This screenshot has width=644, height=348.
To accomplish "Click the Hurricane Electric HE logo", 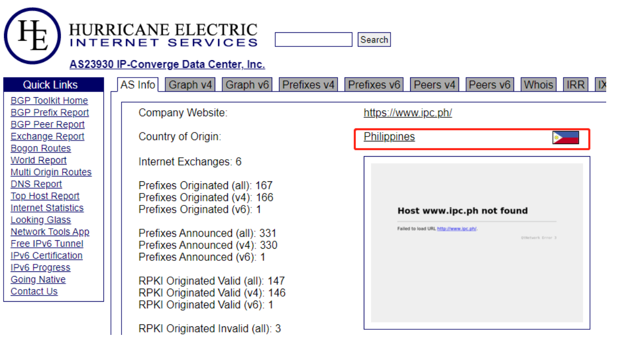I will point(32,35).
